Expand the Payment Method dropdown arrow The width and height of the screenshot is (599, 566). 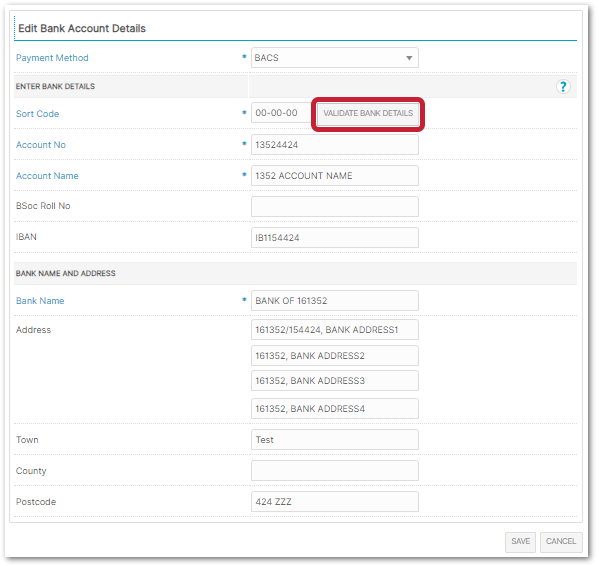pyautogui.click(x=409, y=58)
